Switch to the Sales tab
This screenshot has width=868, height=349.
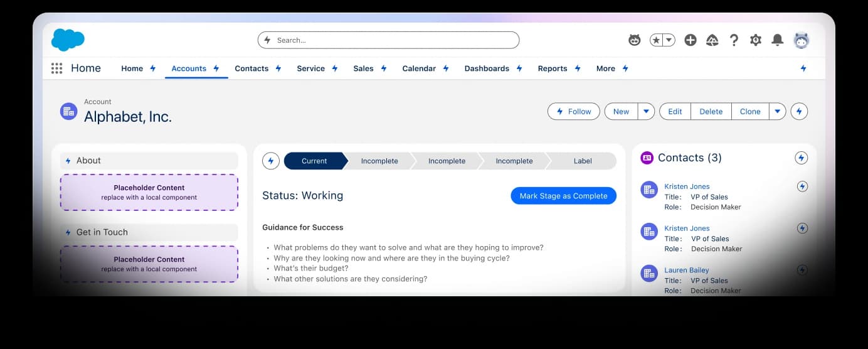(363, 68)
